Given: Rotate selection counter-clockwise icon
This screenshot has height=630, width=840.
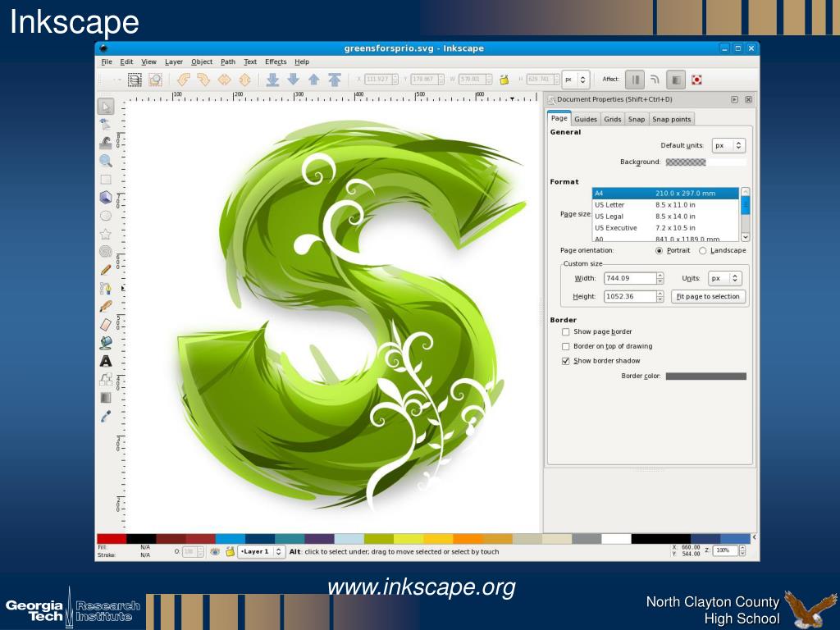Looking at the screenshot, I should click(x=183, y=80).
